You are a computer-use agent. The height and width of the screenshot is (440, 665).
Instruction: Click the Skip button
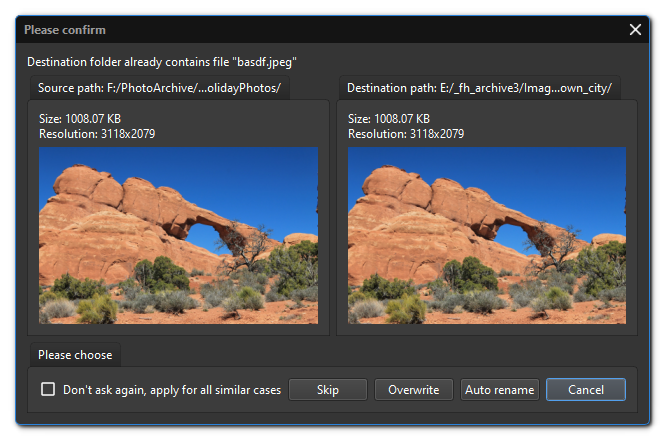click(328, 390)
